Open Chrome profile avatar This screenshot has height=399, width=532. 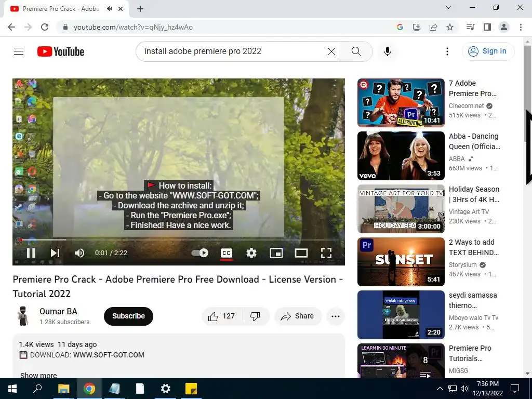(x=504, y=27)
